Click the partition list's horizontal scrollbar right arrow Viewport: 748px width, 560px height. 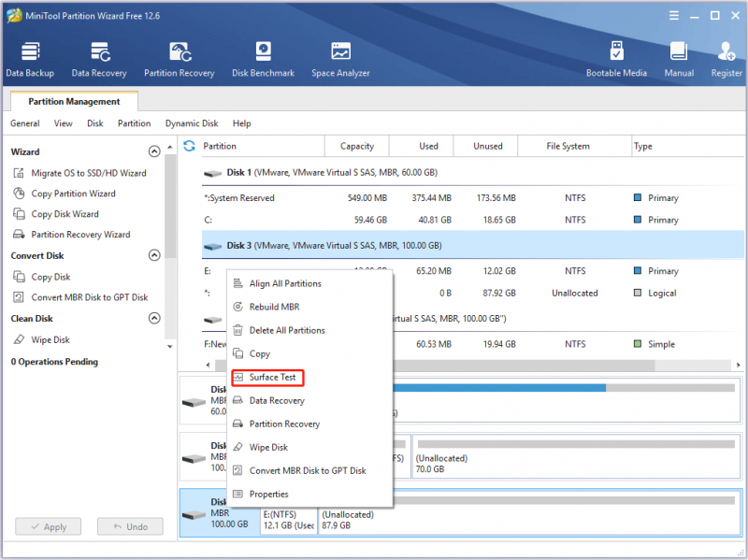(x=738, y=365)
